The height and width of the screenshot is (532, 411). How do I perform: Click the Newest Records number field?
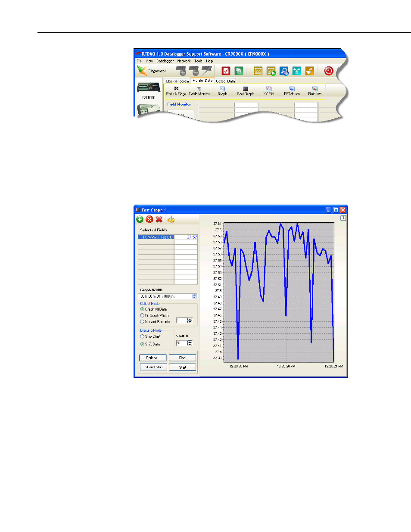point(181,320)
